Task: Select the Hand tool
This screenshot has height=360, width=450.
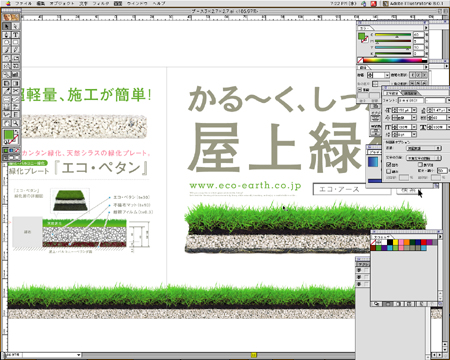Action: pyautogui.click(x=7, y=123)
